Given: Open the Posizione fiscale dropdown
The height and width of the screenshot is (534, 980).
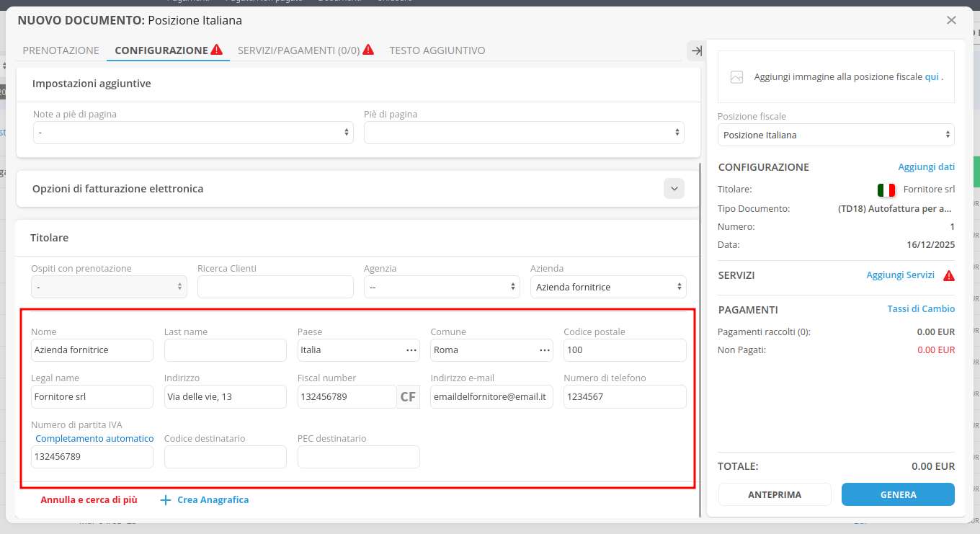Looking at the screenshot, I should click(x=836, y=135).
